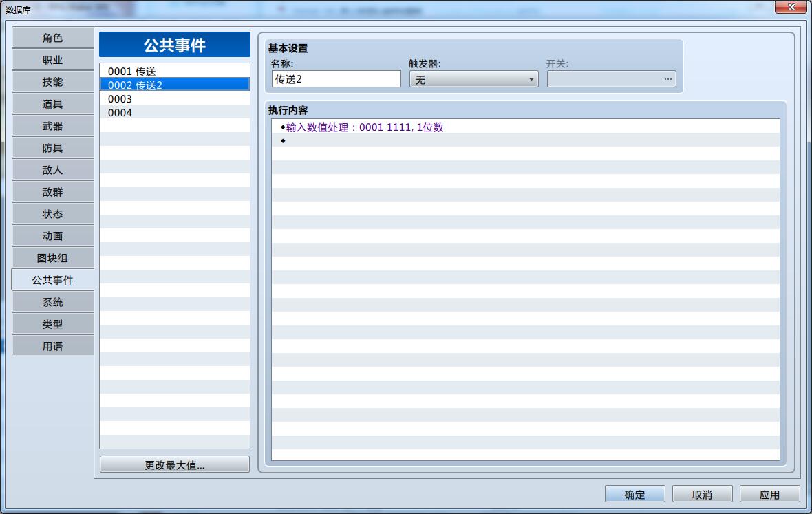Image resolution: width=812 pixels, height=514 pixels.
Task: Select common event 0001 传送
Action: click(x=175, y=71)
